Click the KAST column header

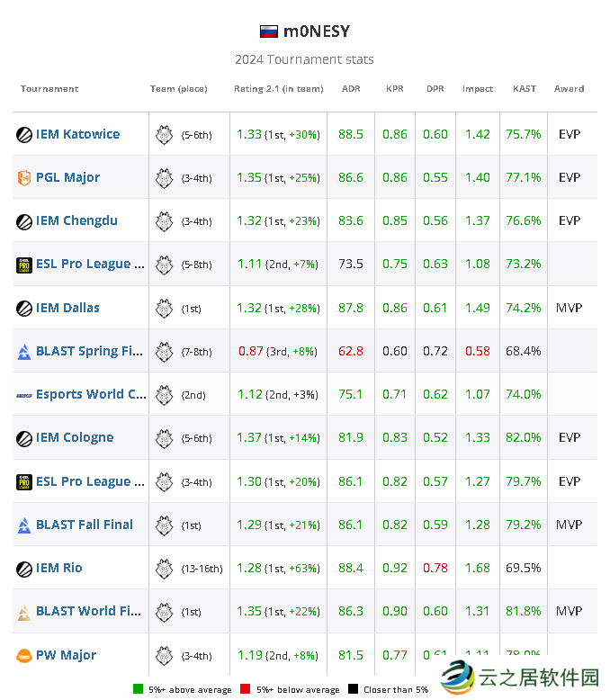[x=525, y=89]
